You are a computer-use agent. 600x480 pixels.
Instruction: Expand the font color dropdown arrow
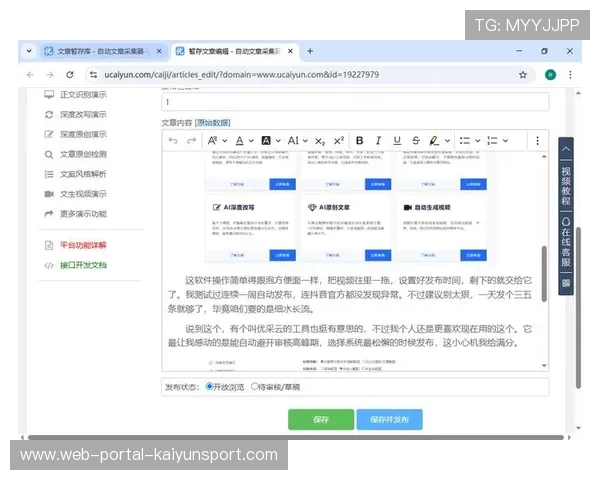[x=251, y=141]
